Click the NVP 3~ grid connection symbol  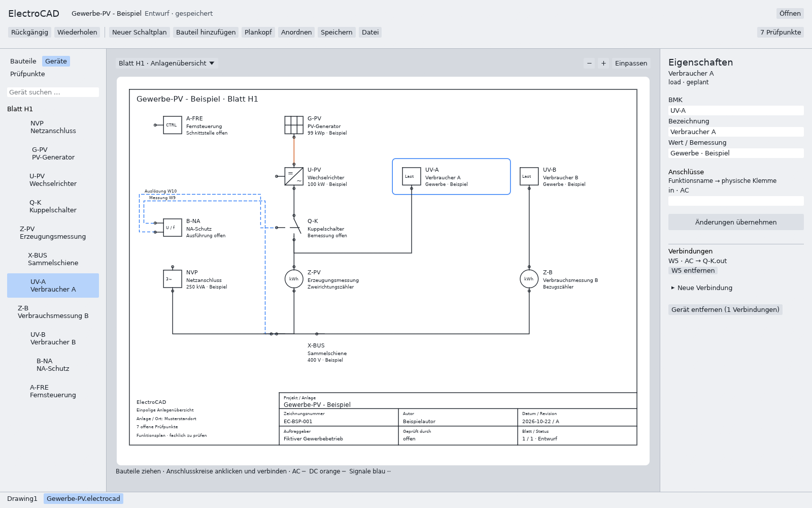pyautogui.click(x=173, y=279)
